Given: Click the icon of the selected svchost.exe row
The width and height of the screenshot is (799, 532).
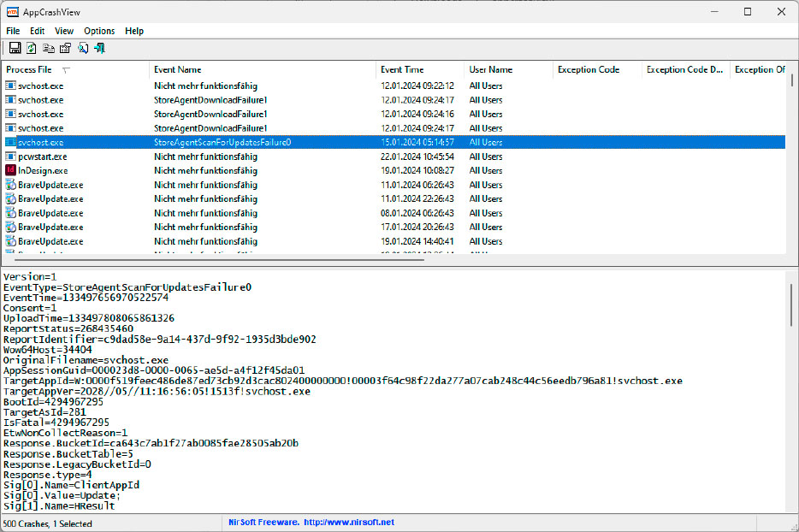Looking at the screenshot, I should click(10, 142).
